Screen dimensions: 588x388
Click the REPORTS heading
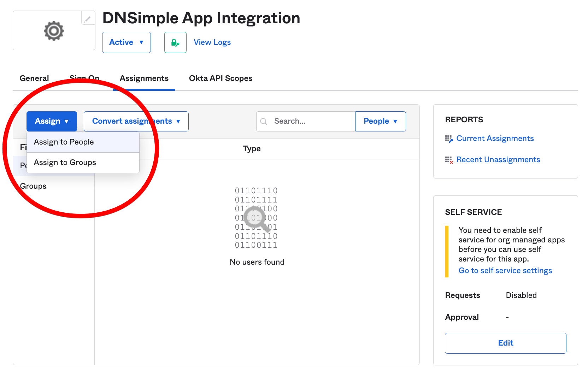tap(464, 120)
